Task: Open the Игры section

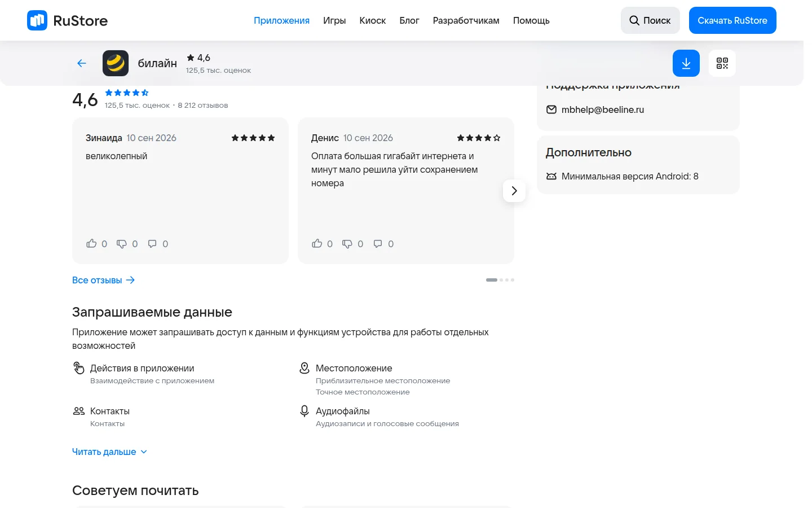Action: [x=334, y=20]
